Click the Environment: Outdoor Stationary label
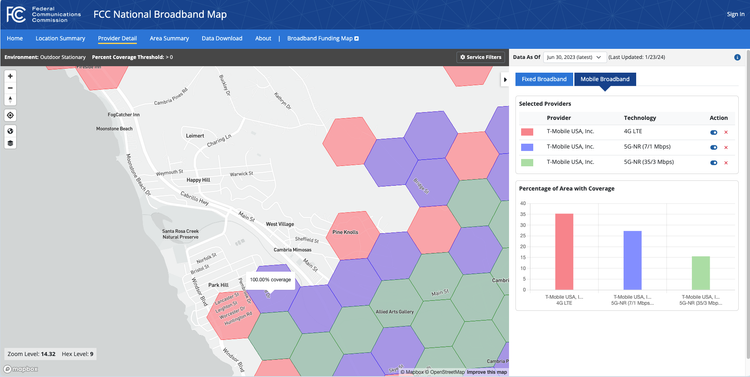This screenshot has height=377, width=750. coord(45,57)
